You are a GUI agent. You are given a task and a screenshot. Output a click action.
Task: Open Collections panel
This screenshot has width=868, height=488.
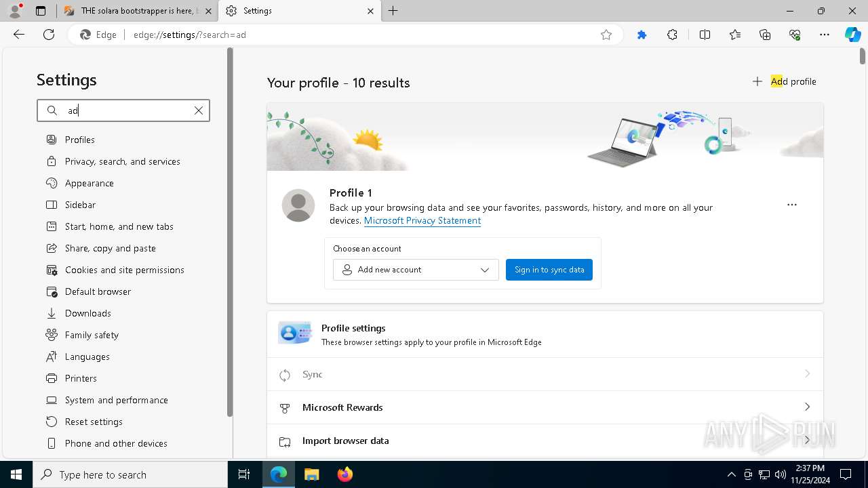click(x=765, y=35)
